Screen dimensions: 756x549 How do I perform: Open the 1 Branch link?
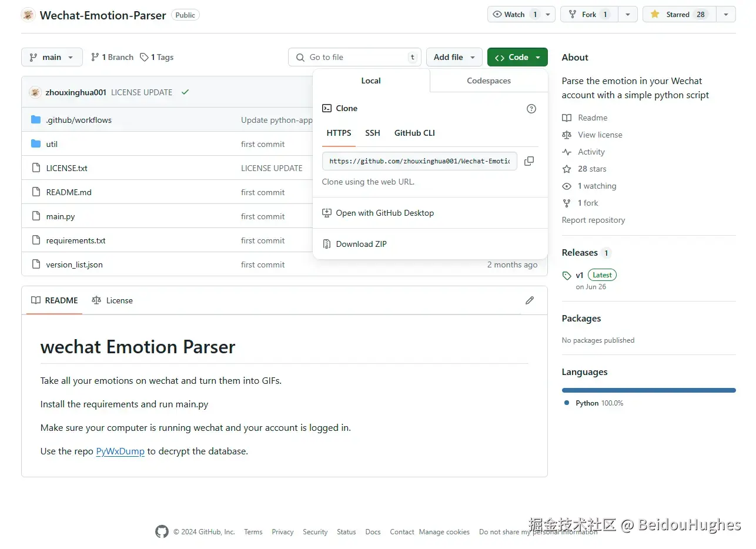[112, 57]
